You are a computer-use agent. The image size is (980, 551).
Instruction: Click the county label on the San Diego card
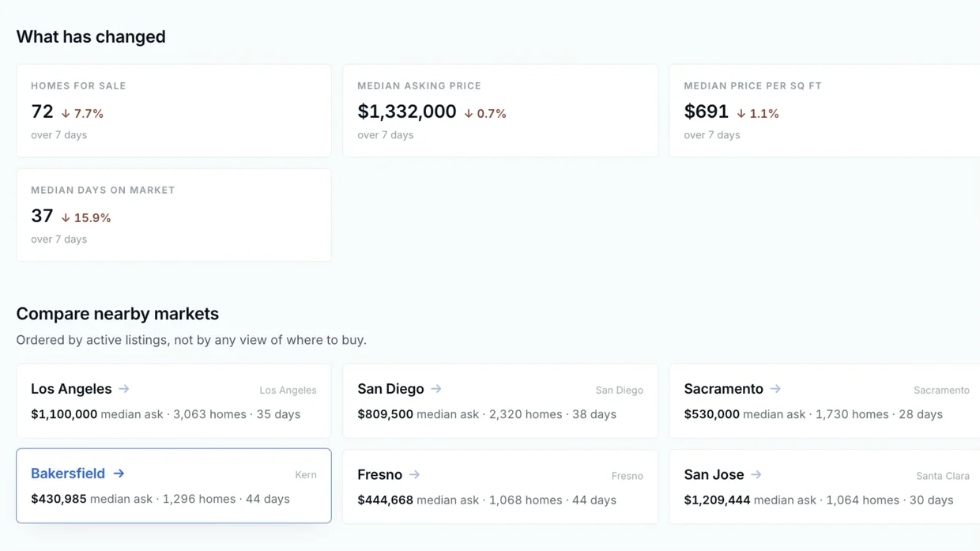(619, 391)
